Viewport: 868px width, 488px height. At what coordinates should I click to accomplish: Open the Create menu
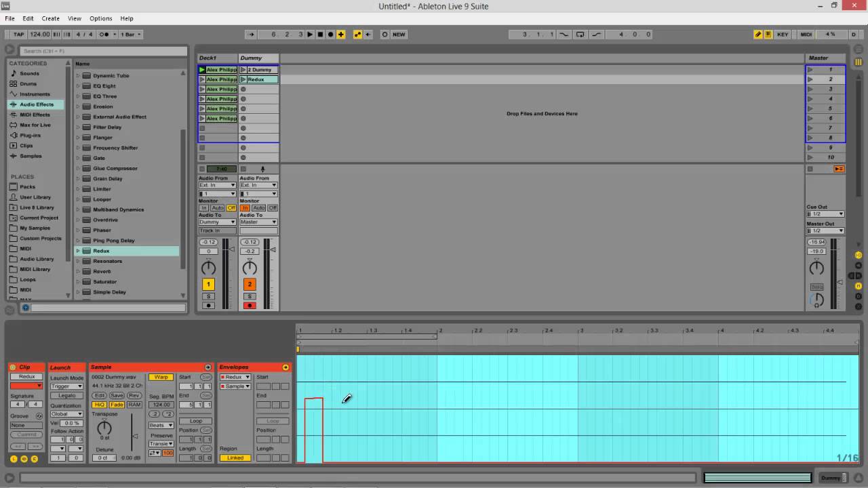tap(51, 18)
